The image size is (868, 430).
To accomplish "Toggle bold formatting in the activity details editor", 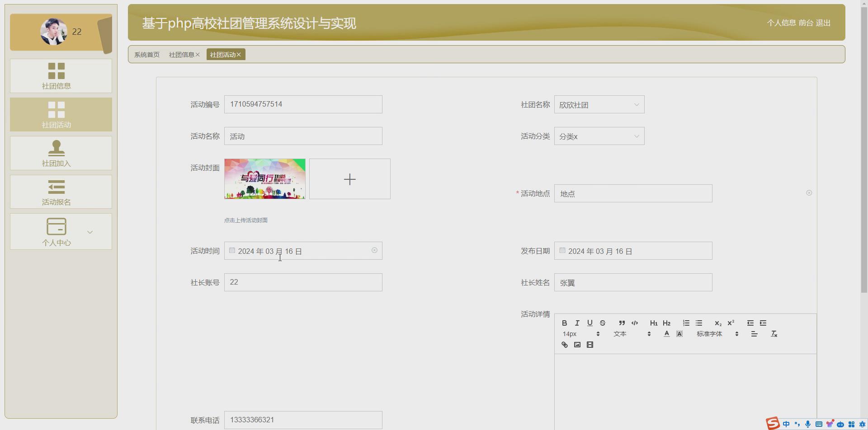I will coord(564,322).
